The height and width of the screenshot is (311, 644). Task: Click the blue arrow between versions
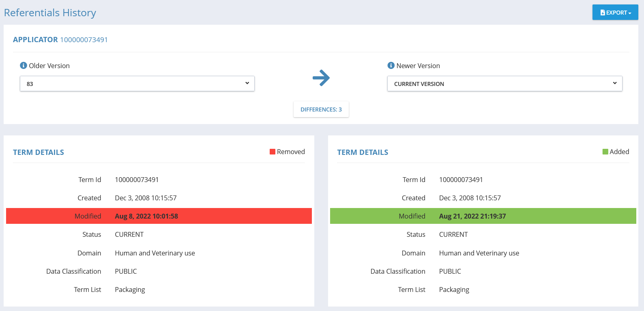click(x=321, y=78)
